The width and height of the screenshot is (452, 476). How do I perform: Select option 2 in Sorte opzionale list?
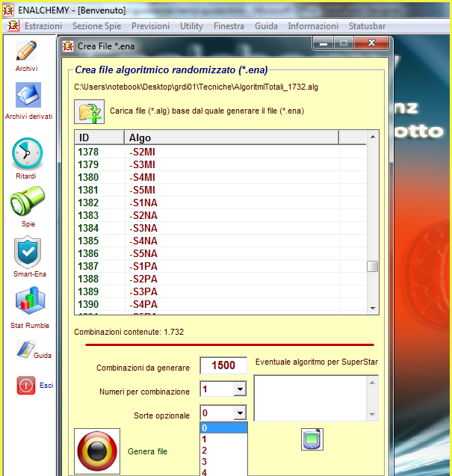(x=223, y=450)
